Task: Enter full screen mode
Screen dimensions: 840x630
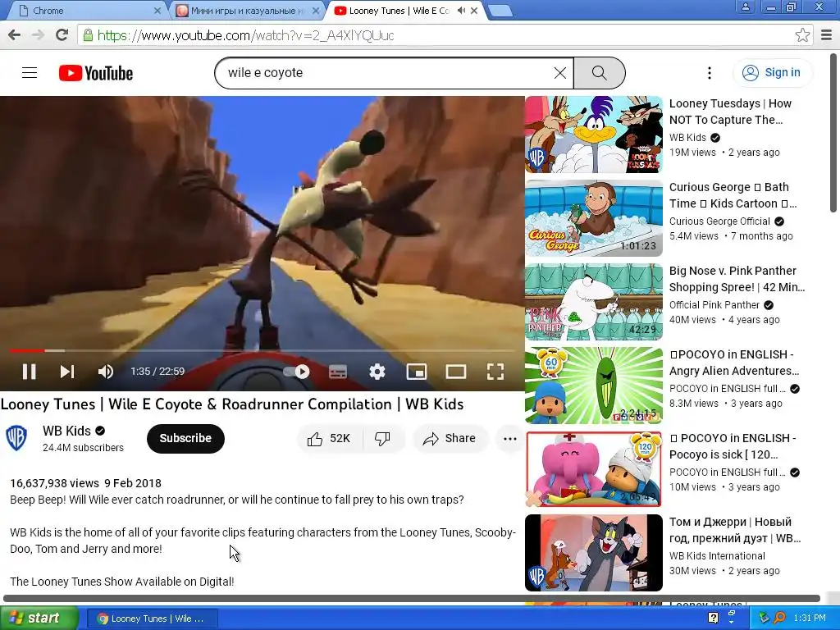Action: click(x=495, y=372)
